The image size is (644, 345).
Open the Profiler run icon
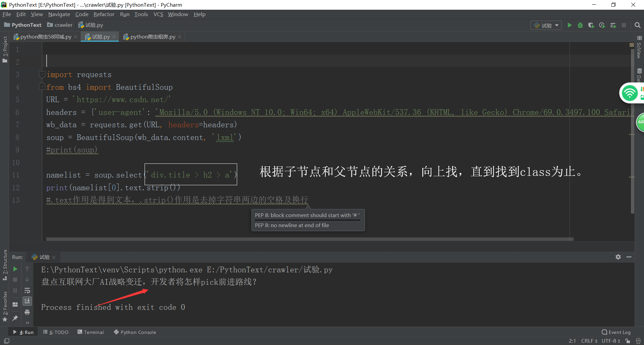click(x=602, y=25)
